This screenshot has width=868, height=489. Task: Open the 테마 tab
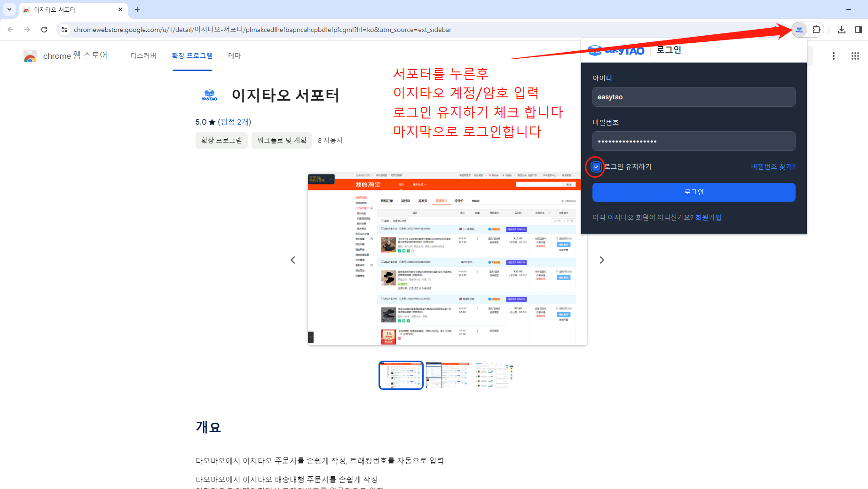click(x=235, y=55)
